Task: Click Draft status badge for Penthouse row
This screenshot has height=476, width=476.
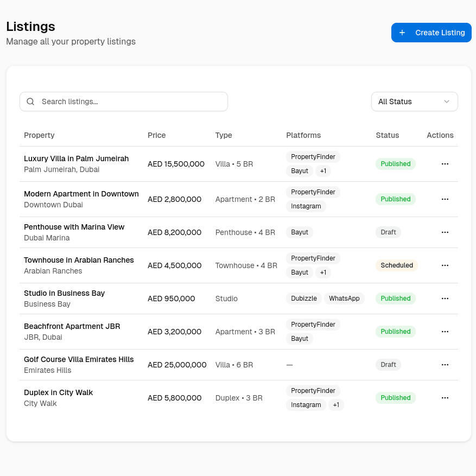Action: [388, 232]
